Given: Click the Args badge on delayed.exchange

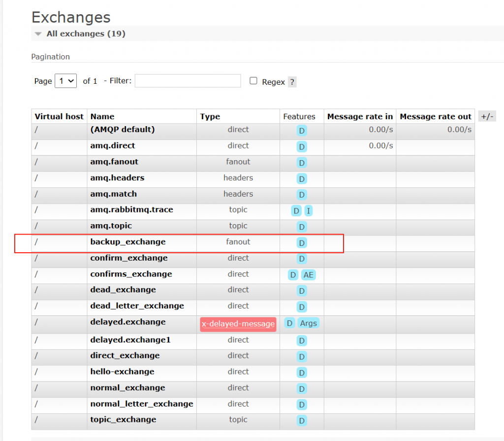Looking at the screenshot, I should coord(309,323).
